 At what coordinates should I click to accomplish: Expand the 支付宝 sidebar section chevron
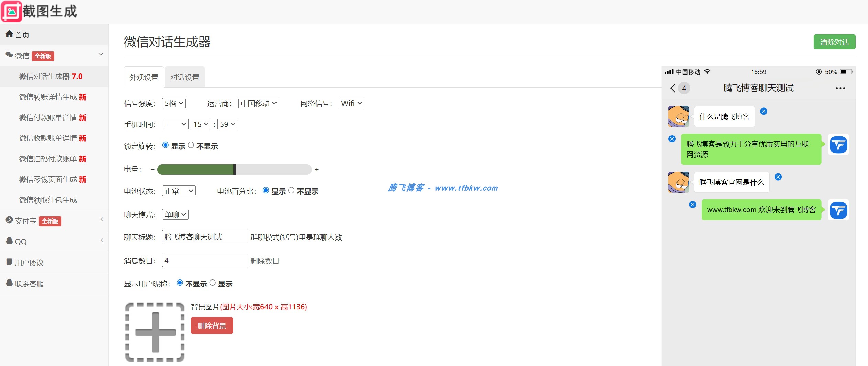tap(102, 220)
